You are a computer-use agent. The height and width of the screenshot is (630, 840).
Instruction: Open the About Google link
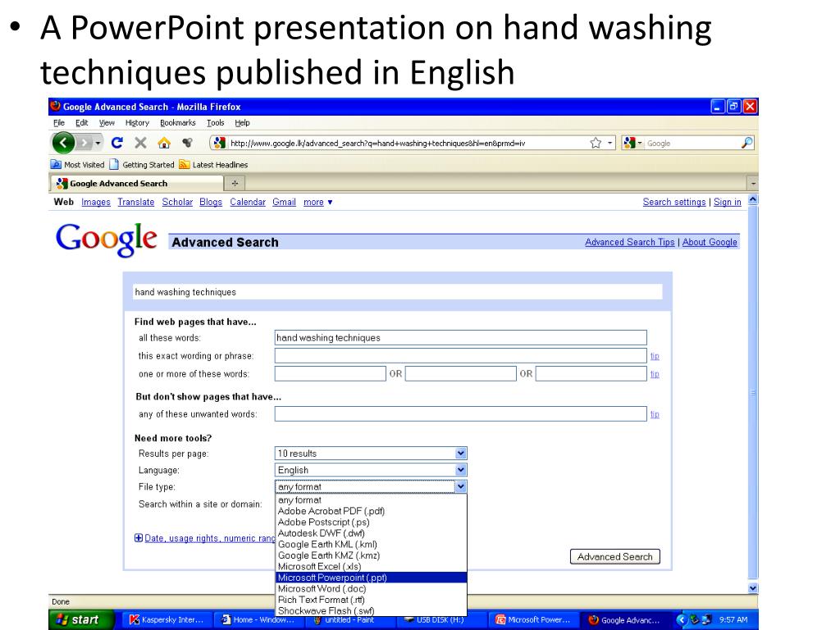pos(710,242)
